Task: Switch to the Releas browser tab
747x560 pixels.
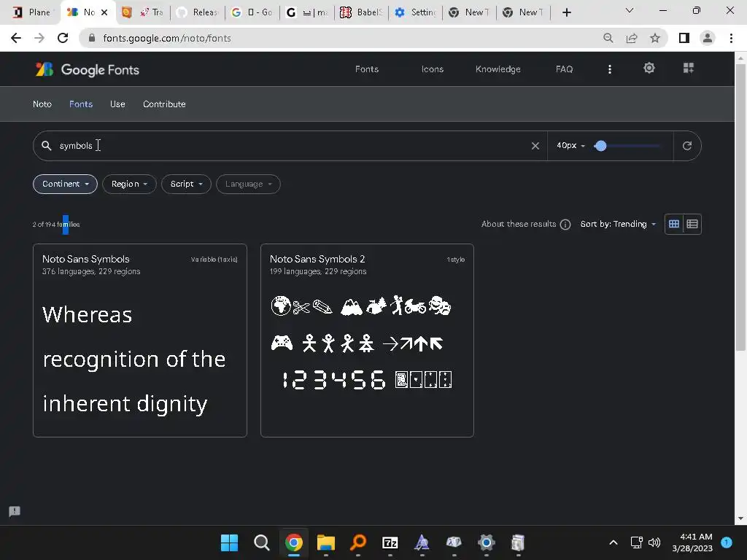Action: click(197, 12)
